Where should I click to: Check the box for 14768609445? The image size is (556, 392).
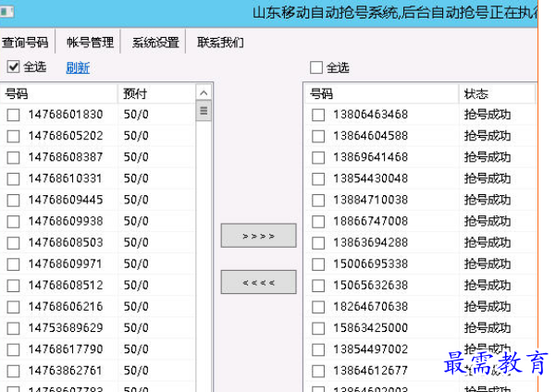click(13, 201)
